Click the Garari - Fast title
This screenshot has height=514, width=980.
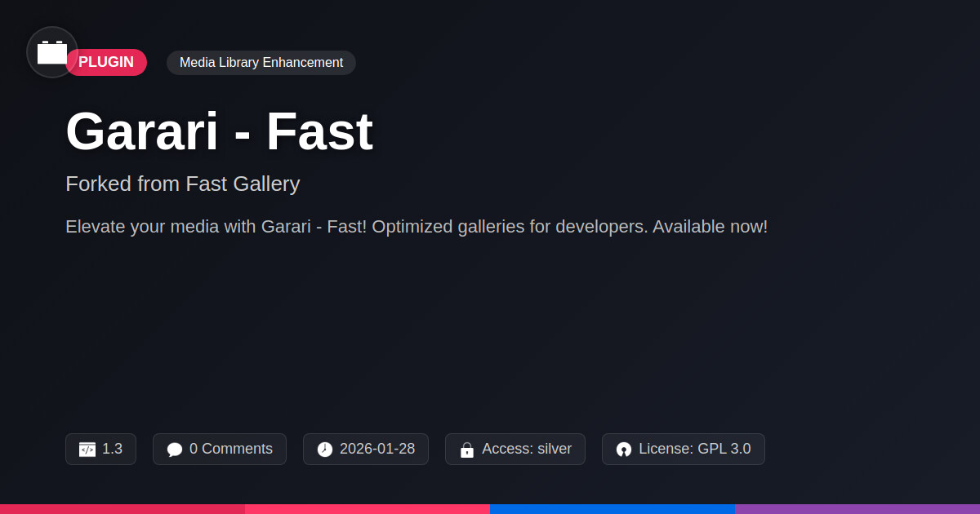[219, 131]
